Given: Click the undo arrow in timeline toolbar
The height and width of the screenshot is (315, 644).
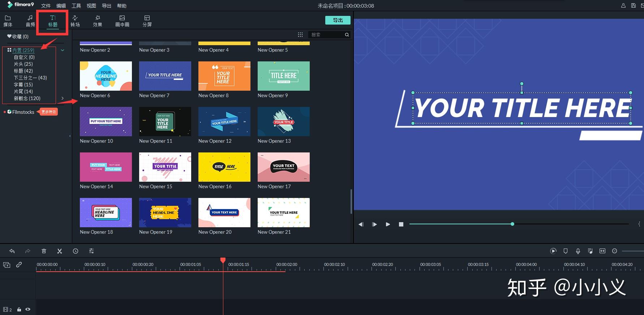Looking at the screenshot, I should [12, 251].
